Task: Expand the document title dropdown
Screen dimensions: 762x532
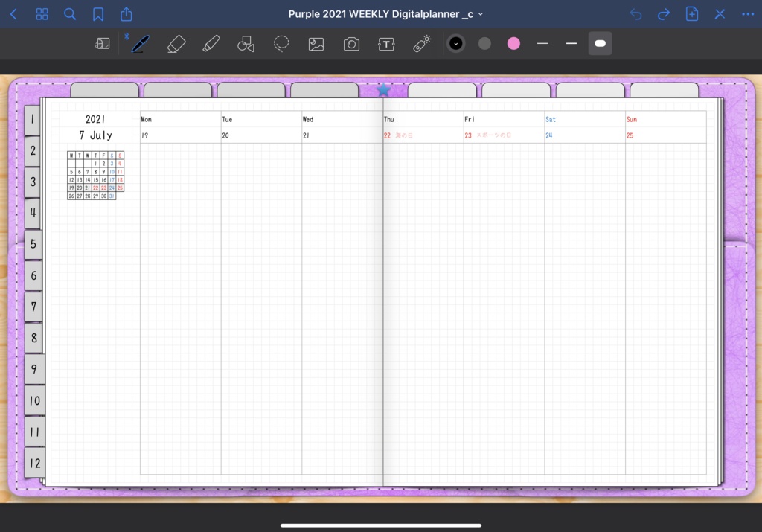Action: tap(481, 14)
